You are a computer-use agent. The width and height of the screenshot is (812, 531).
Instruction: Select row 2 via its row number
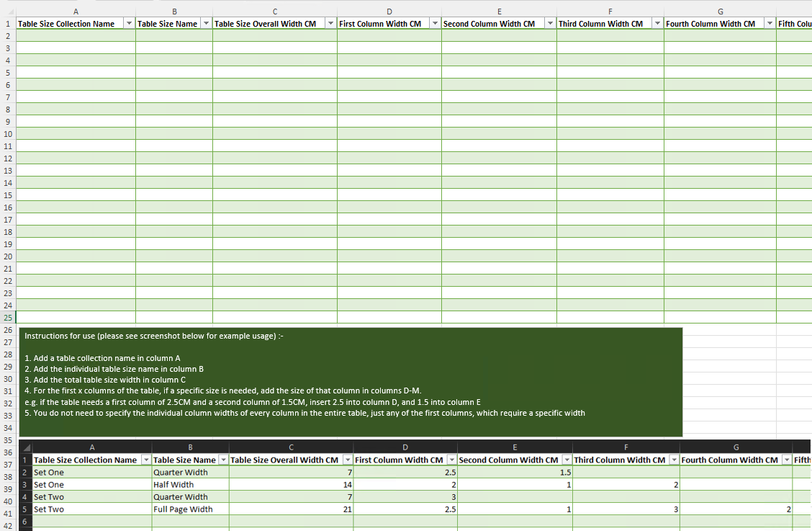coord(8,36)
